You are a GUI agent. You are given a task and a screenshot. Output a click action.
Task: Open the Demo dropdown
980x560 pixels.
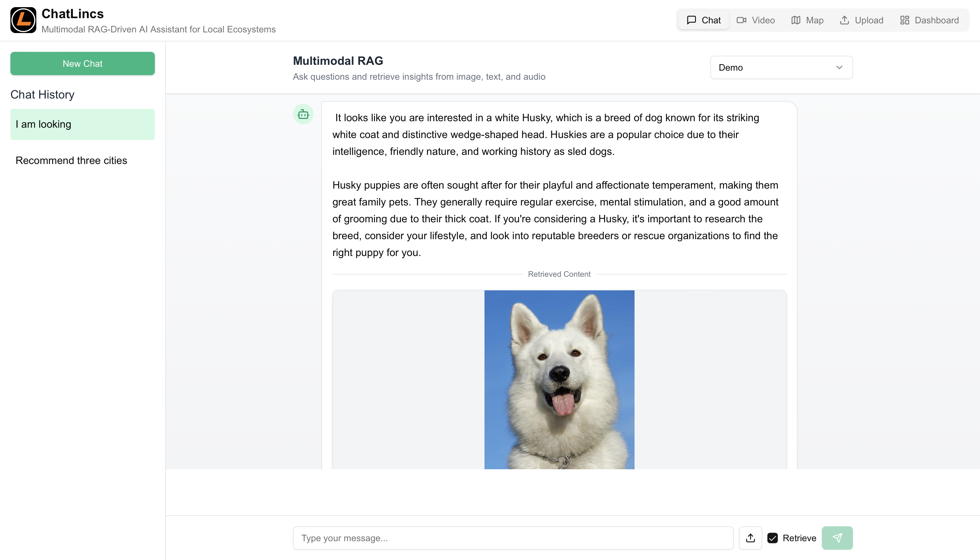[x=781, y=67]
